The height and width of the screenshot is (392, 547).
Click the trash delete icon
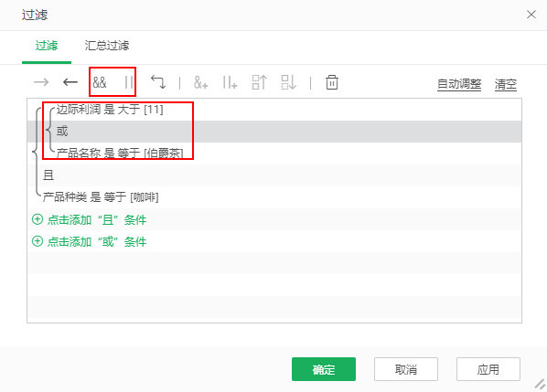click(332, 82)
